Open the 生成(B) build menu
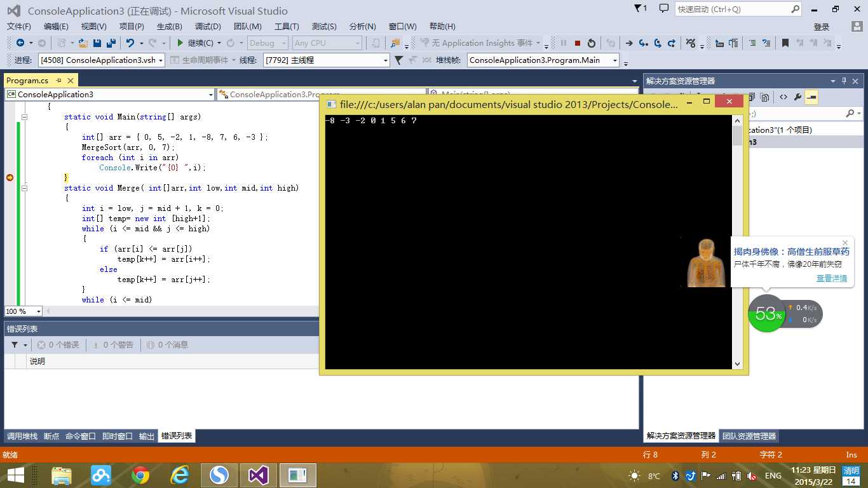Viewport: 868px width, 488px height. pyautogui.click(x=170, y=26)
